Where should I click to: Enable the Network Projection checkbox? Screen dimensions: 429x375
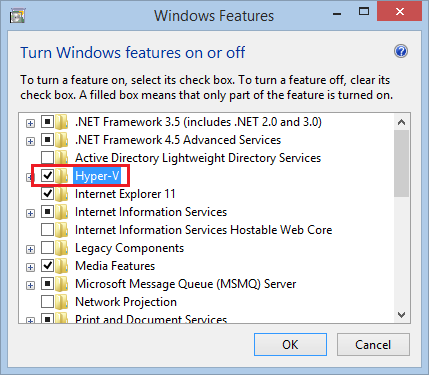click(47, 301)
